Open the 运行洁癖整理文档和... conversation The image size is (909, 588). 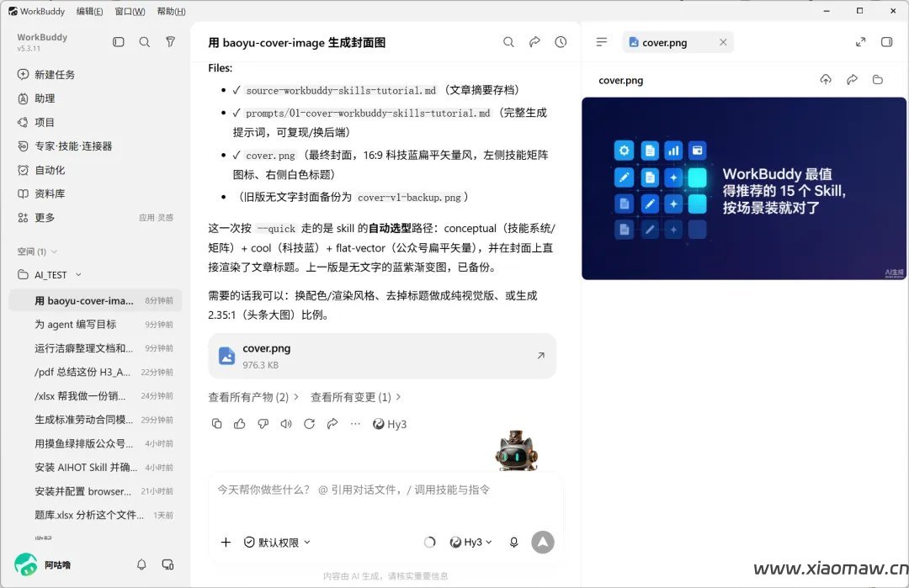click(x=96, y=348)
